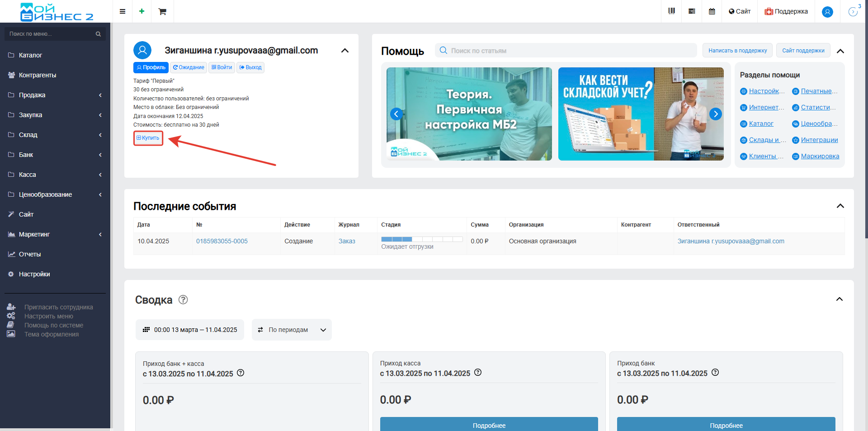This screenshot has width=868, height=431.
Task: Open Как вести складской учет video thumbnail
Action: 641,114
